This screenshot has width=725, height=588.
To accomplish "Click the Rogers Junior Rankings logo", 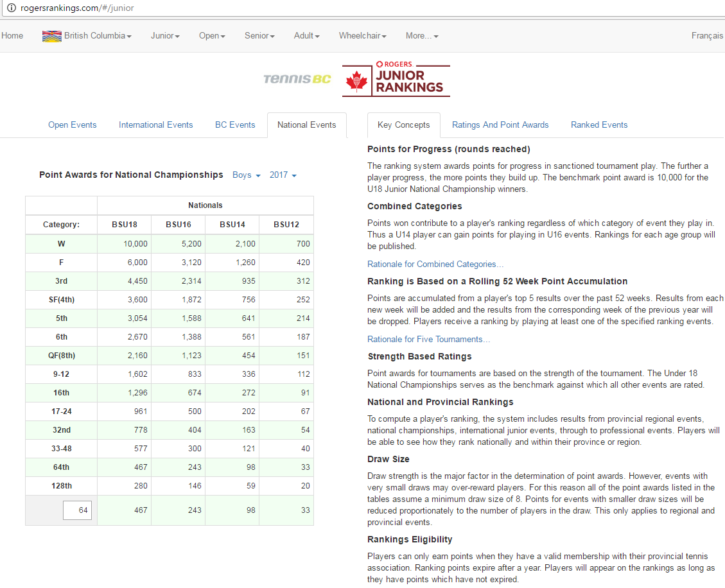I will pos(396,79).
